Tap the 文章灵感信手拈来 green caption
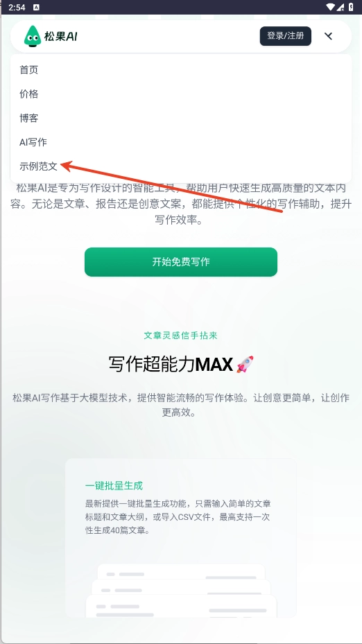This screenshot has height=644, width=362. pyautogui.click(x=181, y=336)
